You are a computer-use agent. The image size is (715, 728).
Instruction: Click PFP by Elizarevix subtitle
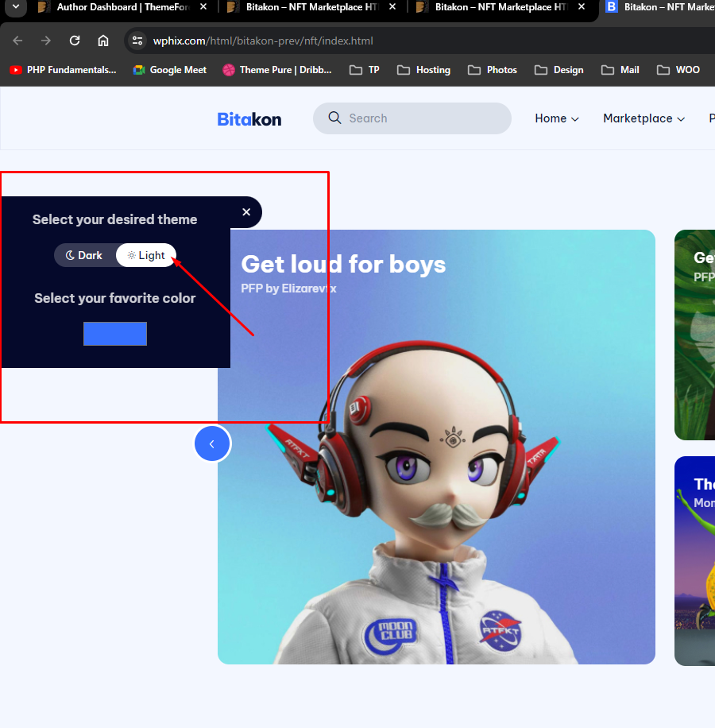pos(288,288)
